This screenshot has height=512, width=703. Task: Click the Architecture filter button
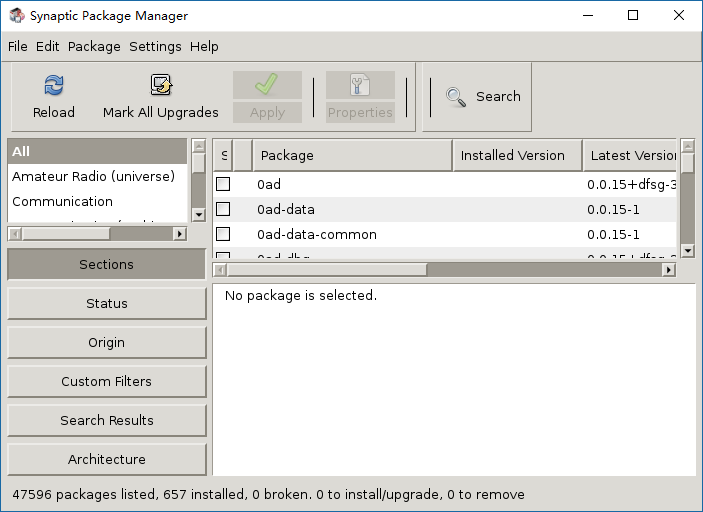[x=107, y=460]
